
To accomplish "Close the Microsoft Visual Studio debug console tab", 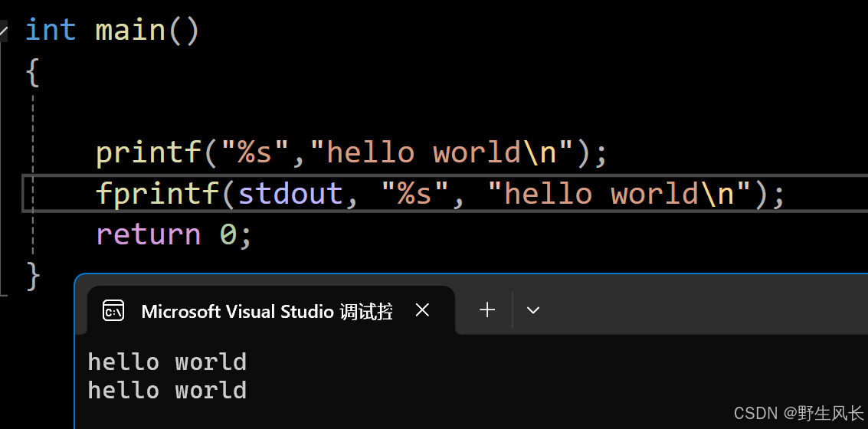I will [422, 310].
